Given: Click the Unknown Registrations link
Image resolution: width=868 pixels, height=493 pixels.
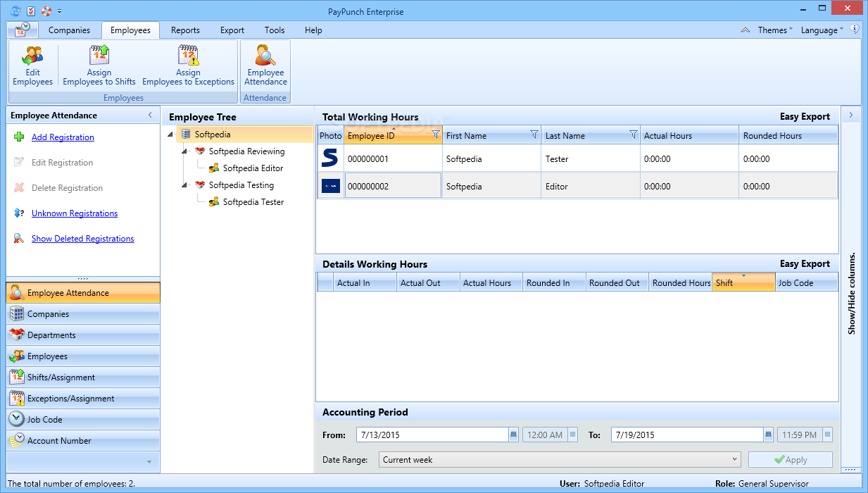Looking at the screenshot, I should click(75, 213).
